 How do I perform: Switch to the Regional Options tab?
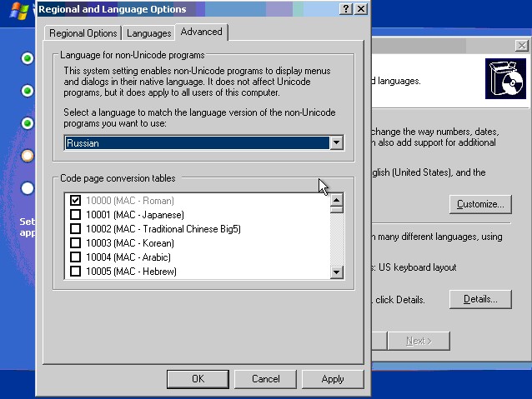point(83,33)
